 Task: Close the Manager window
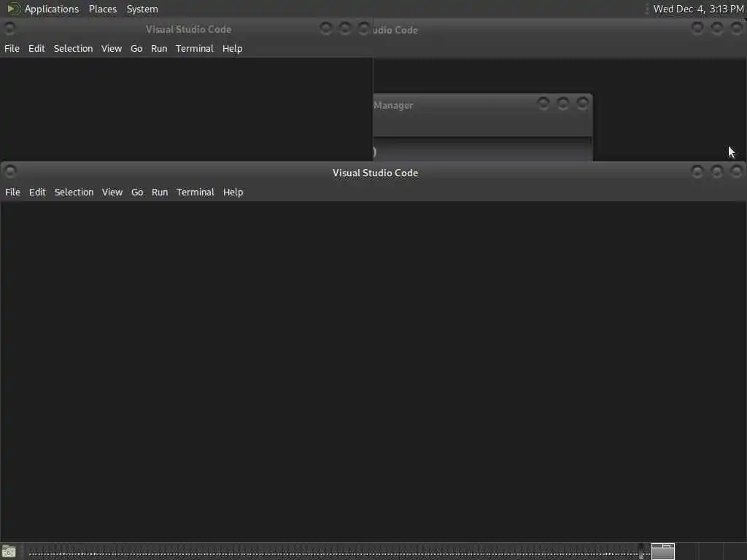click(582, 104)
